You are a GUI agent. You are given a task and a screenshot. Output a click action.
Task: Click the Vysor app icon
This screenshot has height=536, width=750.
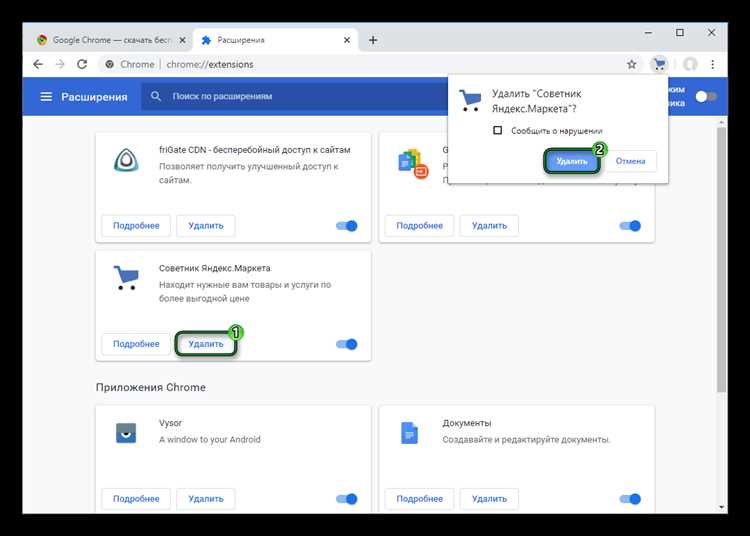coord(126,433)
